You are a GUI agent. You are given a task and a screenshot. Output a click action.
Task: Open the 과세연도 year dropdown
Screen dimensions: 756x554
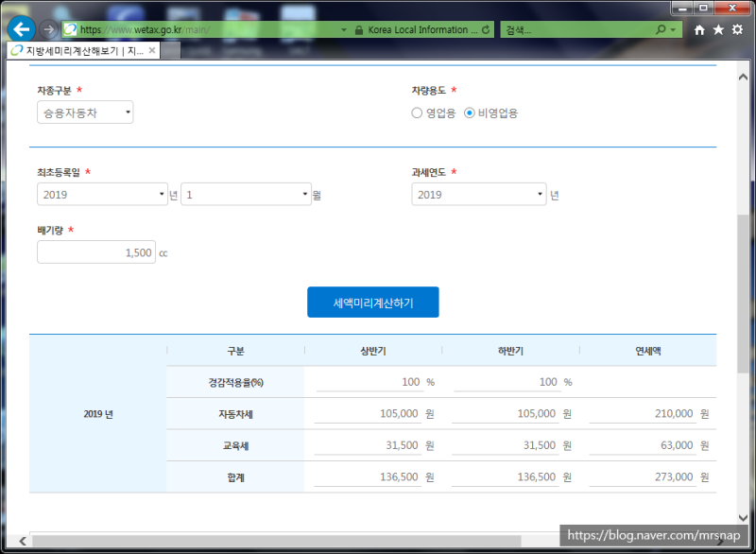479,195
